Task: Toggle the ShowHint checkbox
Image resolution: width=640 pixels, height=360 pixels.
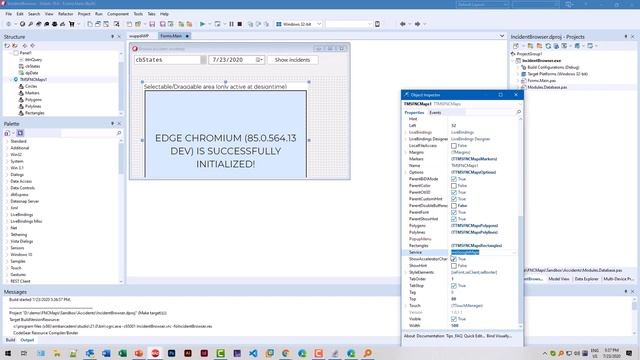Action: [453, 266]
